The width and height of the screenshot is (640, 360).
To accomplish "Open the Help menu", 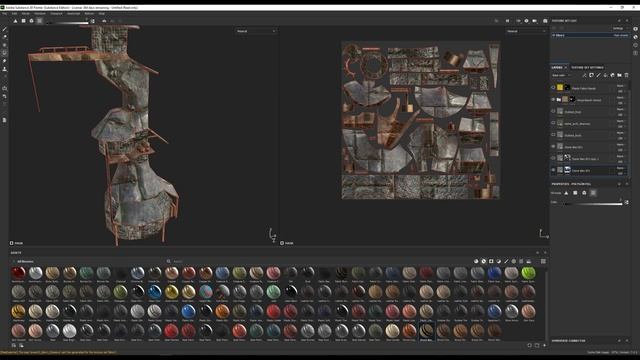I will (x=102, y=13).
